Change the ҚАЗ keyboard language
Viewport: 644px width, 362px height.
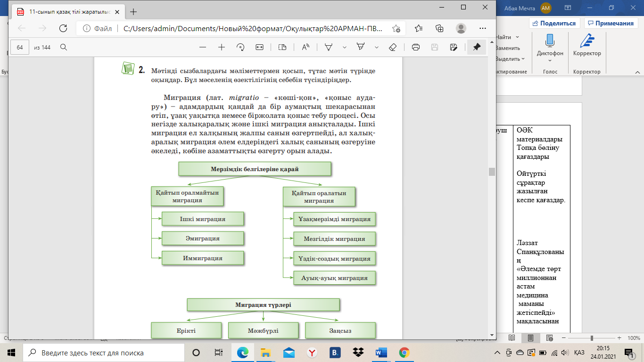(x=579, y=353)
